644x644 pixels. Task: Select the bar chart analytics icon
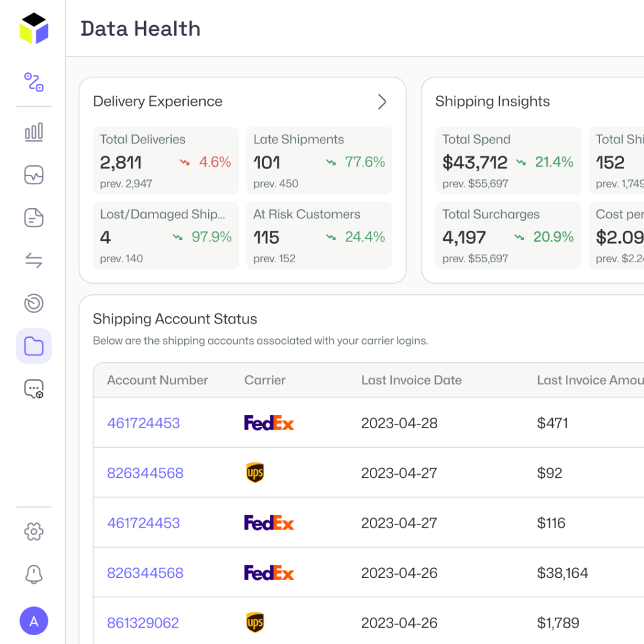[33, 132]
